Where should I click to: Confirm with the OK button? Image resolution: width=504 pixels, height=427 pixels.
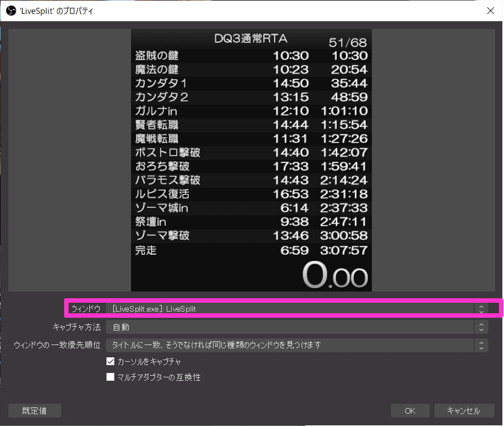410,411
